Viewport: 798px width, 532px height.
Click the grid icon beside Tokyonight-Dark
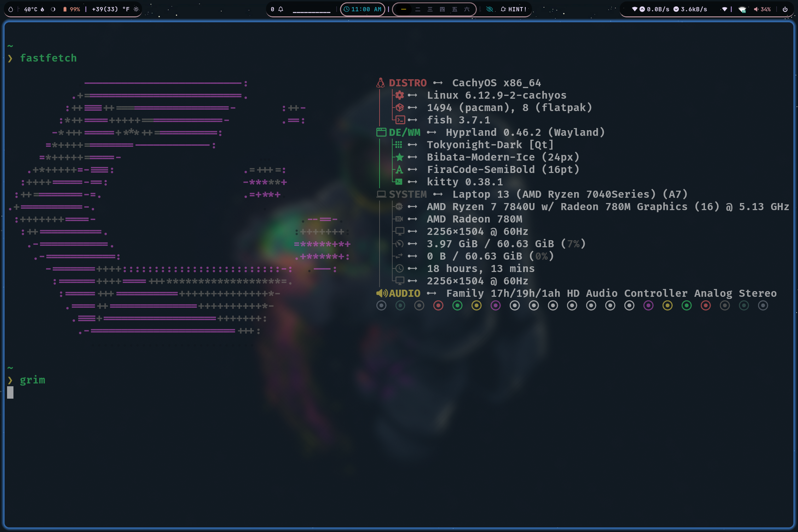tap(399, 145)
